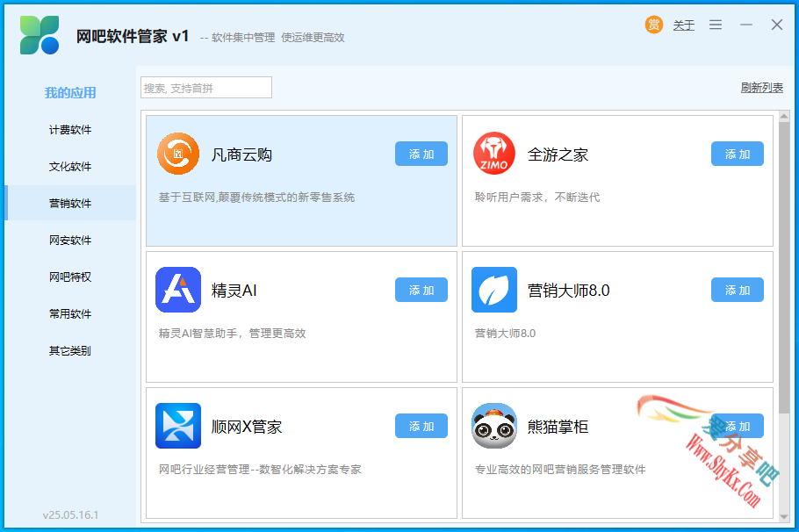
Task: Click the 顺网X管家 title text
Action: 247,427
